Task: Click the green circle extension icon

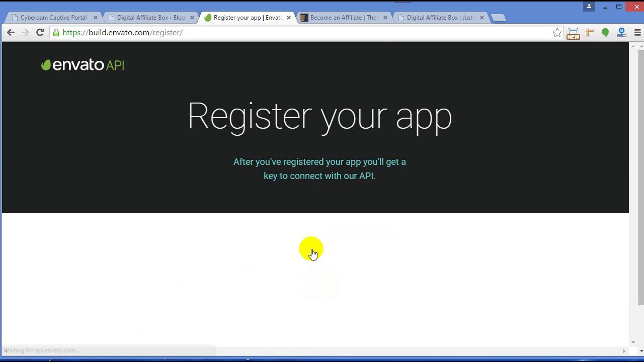Action: tap(605, 33)
